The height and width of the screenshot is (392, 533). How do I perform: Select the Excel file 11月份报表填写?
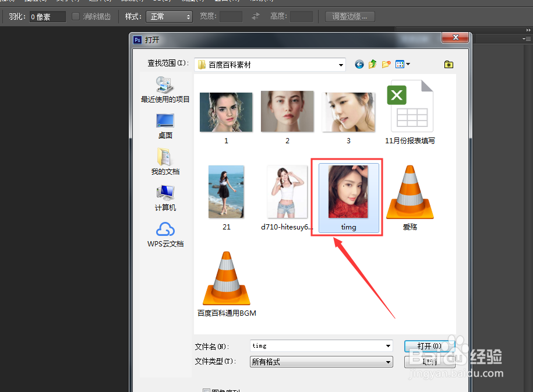point(410,112)
